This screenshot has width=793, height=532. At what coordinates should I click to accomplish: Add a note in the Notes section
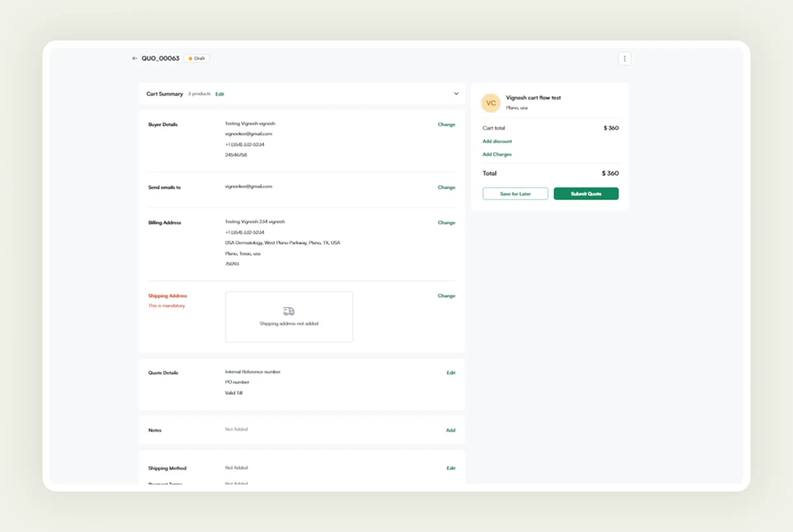(450, 430)
